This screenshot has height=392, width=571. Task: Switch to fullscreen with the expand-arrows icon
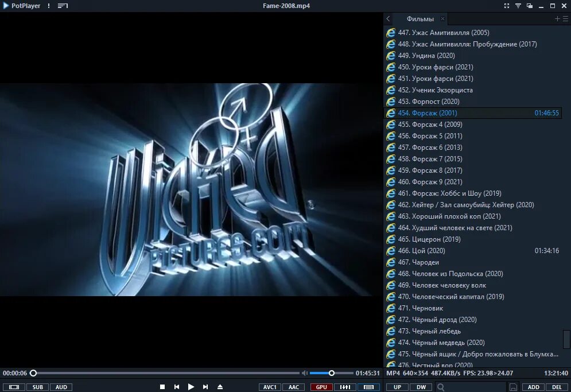click(x=507, y=6)
